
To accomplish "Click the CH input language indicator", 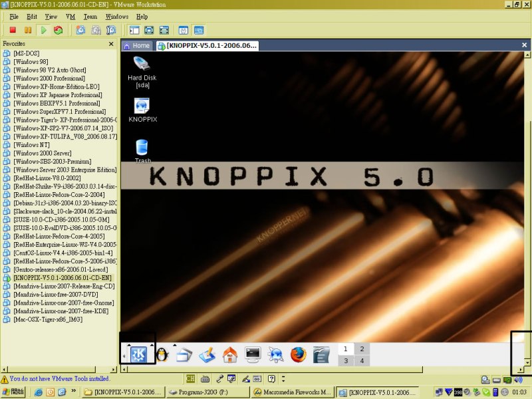I will 191,378.
